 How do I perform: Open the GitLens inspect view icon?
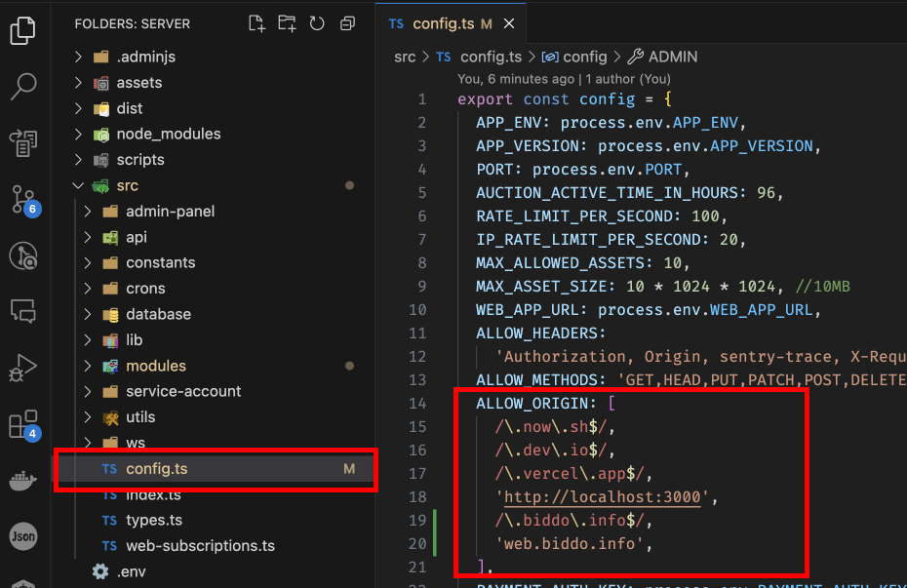23,256
